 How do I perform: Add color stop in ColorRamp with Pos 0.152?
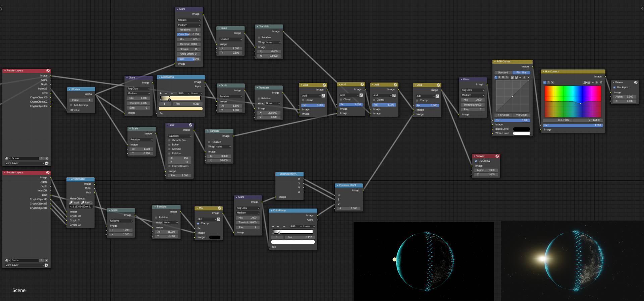coord(273,227)
